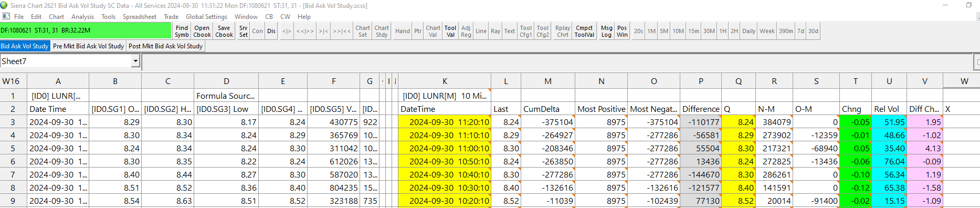Select the Text drawing tool
Screen dimensions: 980x208
(x=510, y=31)
